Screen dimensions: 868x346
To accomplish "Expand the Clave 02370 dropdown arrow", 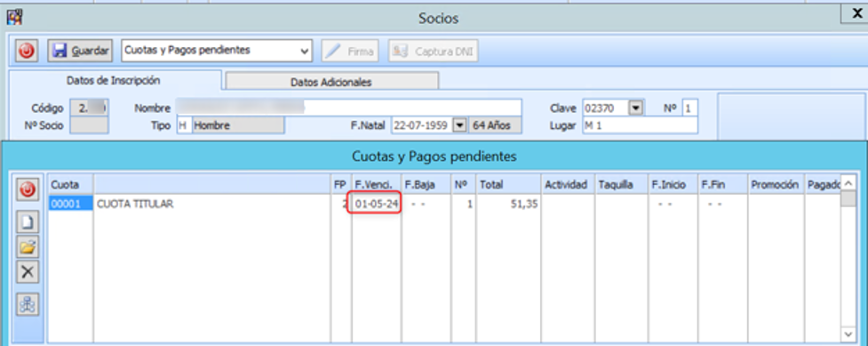I will 637,109.
